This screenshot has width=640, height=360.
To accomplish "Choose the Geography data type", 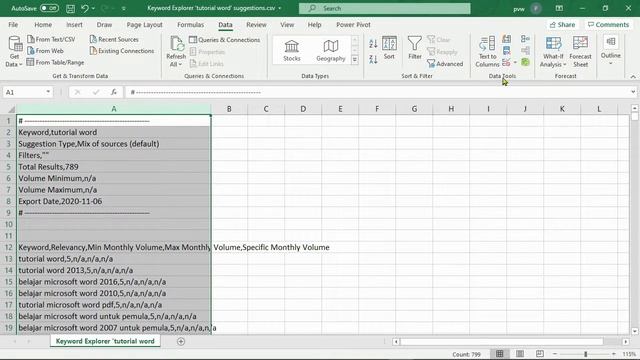I will click(331, 50).
